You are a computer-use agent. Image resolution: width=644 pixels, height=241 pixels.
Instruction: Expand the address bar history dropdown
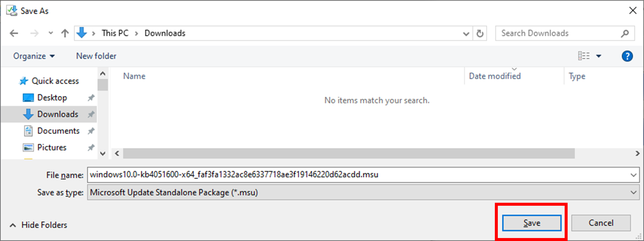tap(466, 34)
